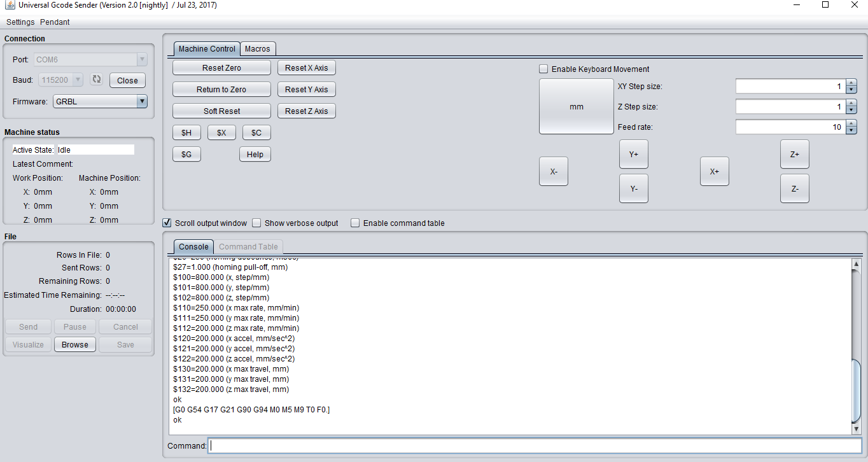
Task: Click the Browse file button
Action: pos(75,344)
